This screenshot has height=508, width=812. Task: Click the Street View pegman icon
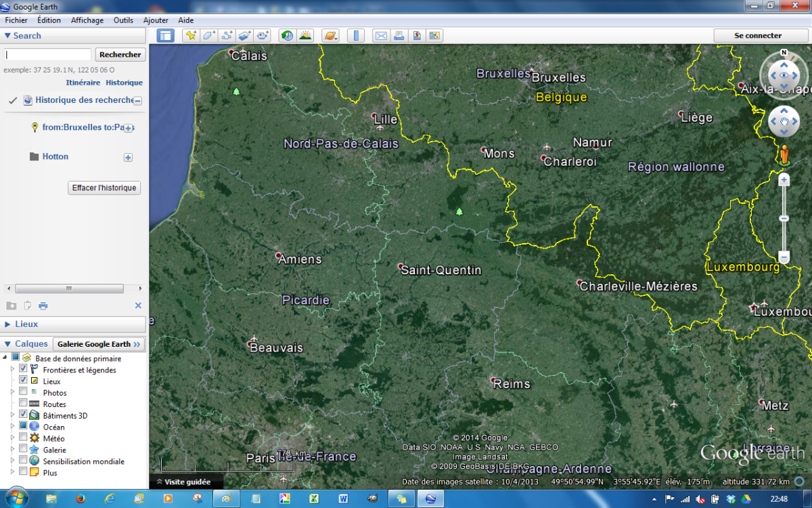click(x=784, y=154)
